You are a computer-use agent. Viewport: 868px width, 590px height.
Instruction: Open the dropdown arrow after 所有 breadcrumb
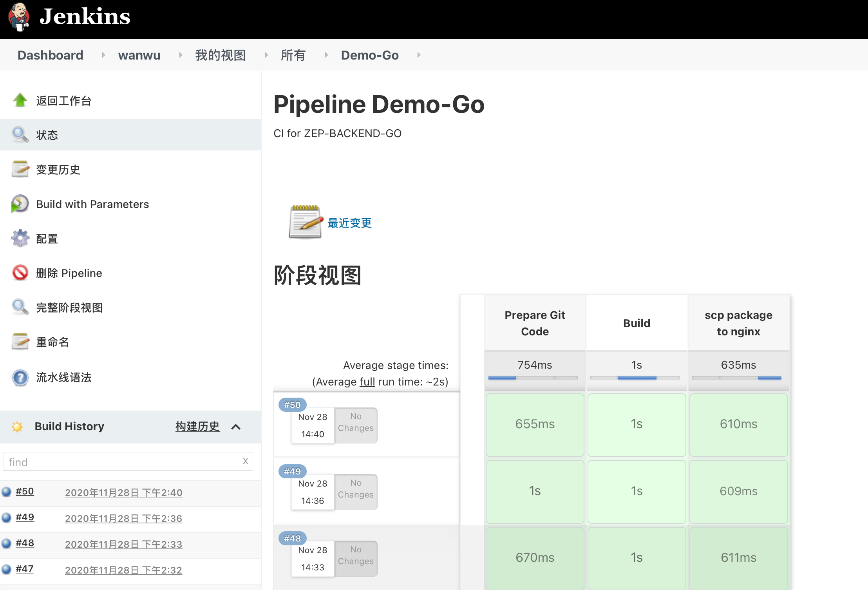(x=326, y=55)
